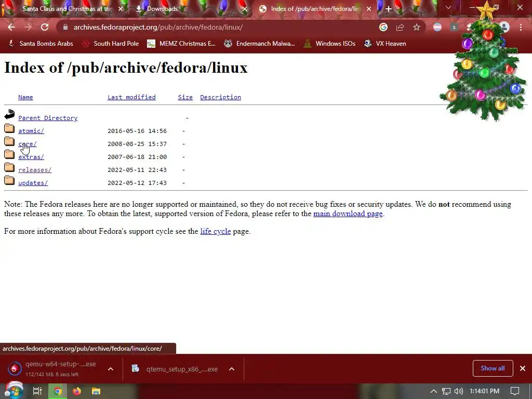Open the volume control tray icon
532x399 pixels.
tap(458, 391)
